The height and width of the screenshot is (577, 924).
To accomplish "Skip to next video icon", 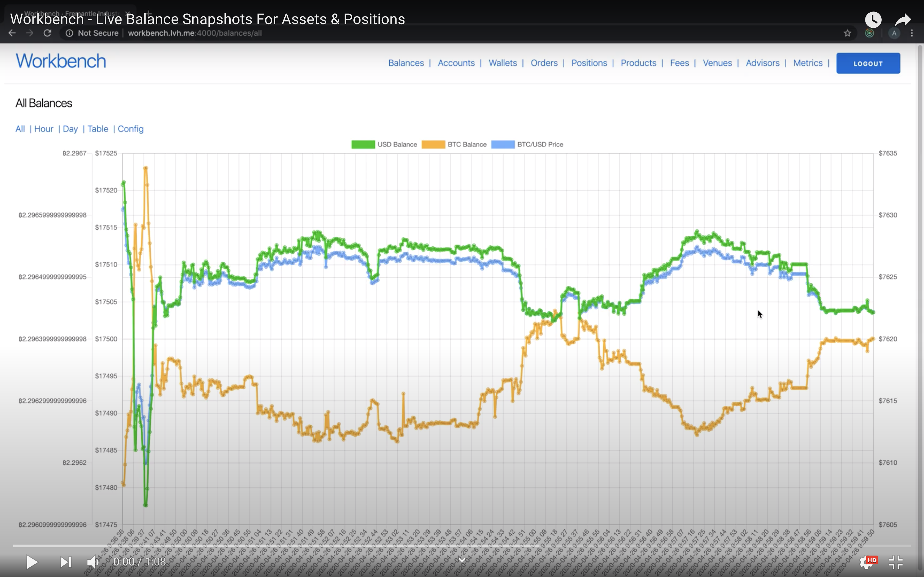I will pyautogui.click(x=66, y=562).
